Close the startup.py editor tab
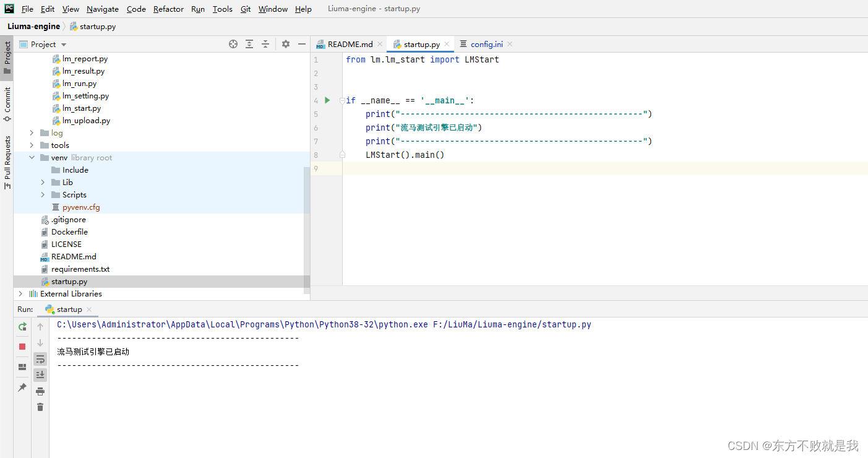The height and width of the screenshot is (458, 868). [447, 44]
